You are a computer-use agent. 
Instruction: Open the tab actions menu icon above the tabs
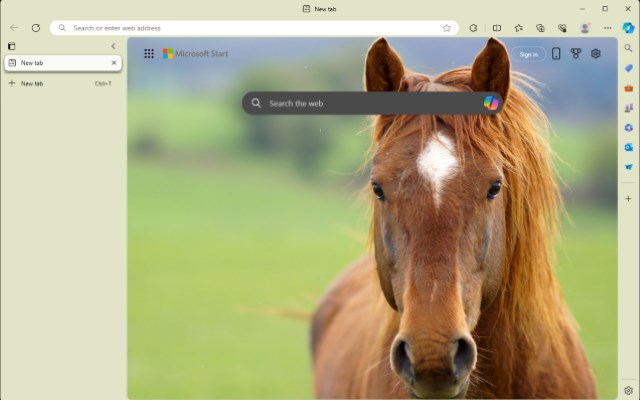[x=12, y=46]
